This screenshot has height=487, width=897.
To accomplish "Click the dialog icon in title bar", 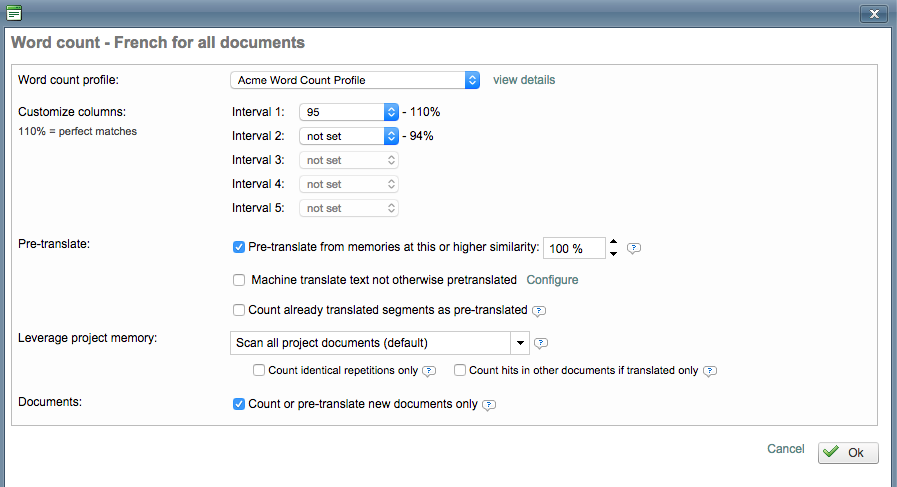I will click(14, 13).
